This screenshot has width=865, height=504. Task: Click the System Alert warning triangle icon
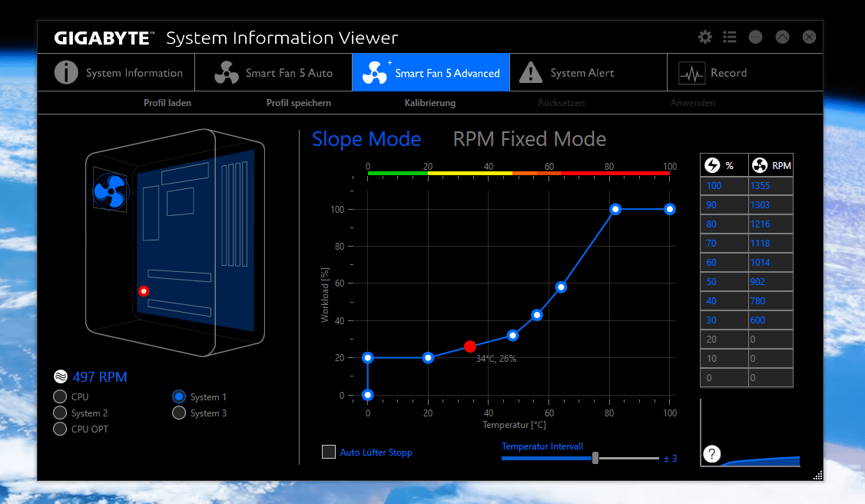(x=531, y=72)
